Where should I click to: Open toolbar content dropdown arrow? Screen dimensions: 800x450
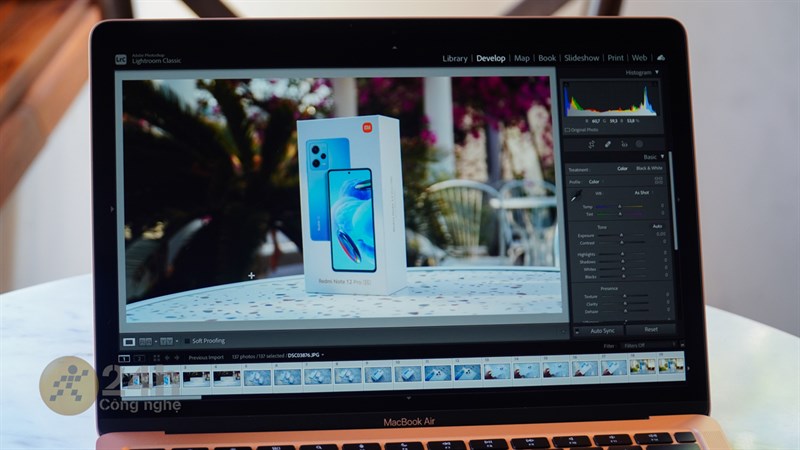point(564,332)
